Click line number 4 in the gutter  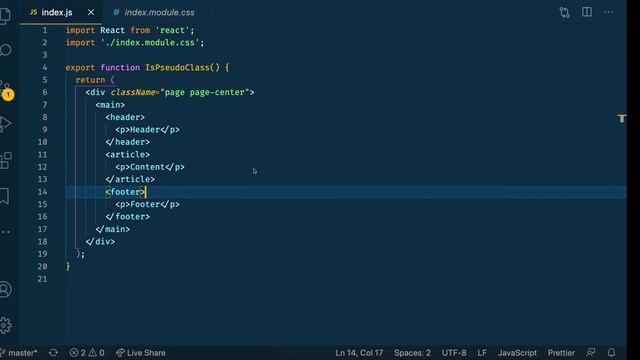click(x=45, y=67)
